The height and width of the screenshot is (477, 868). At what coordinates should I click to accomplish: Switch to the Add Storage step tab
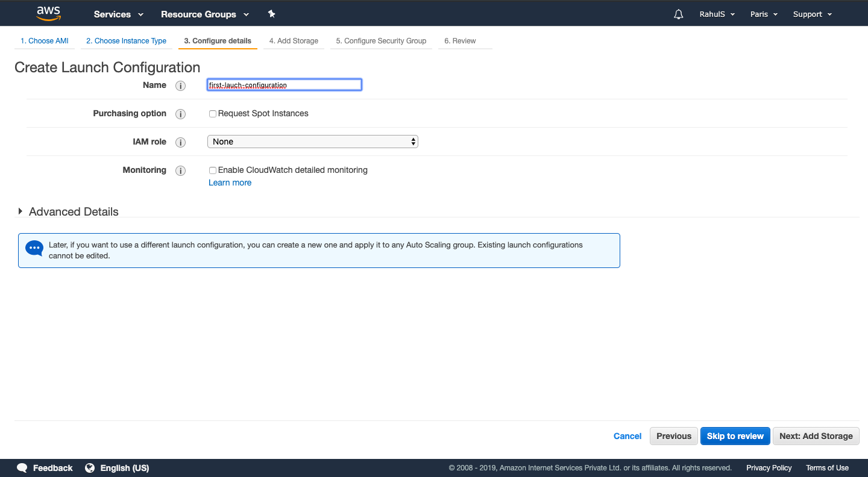point(294,40)
